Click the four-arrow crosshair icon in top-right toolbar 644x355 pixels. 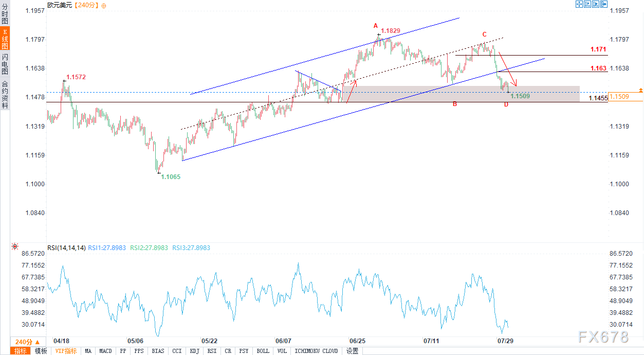click(x=579, y=5)
